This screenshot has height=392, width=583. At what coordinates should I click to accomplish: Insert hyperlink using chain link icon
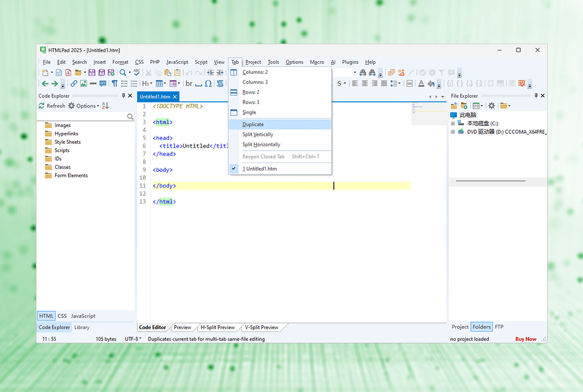click(x=74, y=83)
